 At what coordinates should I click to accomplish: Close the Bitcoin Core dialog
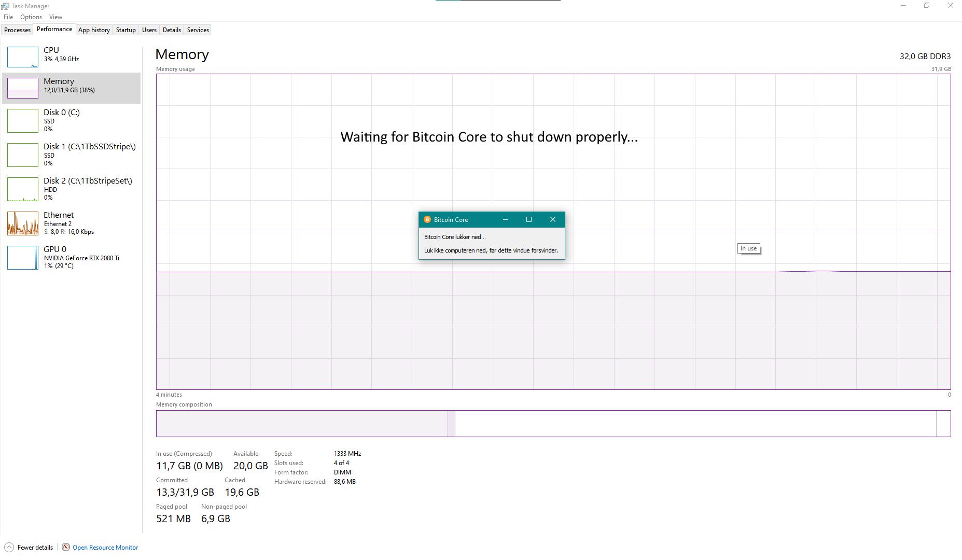pos(553,219)
